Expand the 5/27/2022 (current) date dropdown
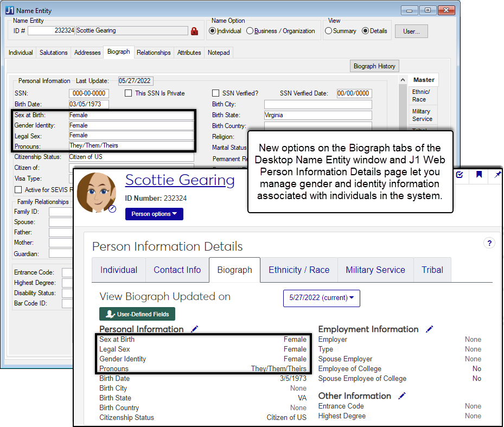The width and height of the screenshot is (504, 427). pyautogui.click(x=321, y=298)
